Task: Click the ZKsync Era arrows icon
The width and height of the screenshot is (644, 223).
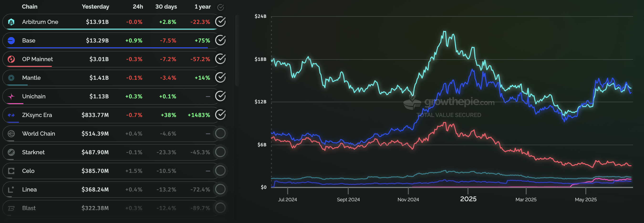Action: pos(11,115)
